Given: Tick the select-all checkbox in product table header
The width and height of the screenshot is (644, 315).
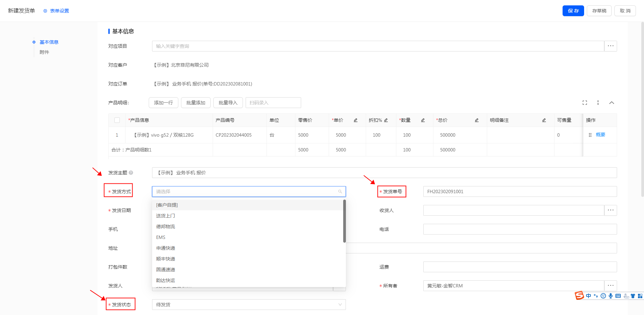Looking at the screenshot, I should [117, 120].
